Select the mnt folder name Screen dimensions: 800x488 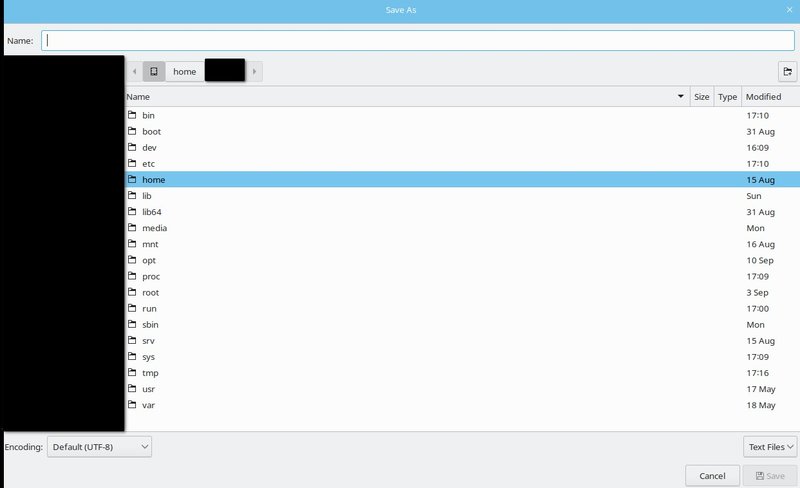click(151, 244)
